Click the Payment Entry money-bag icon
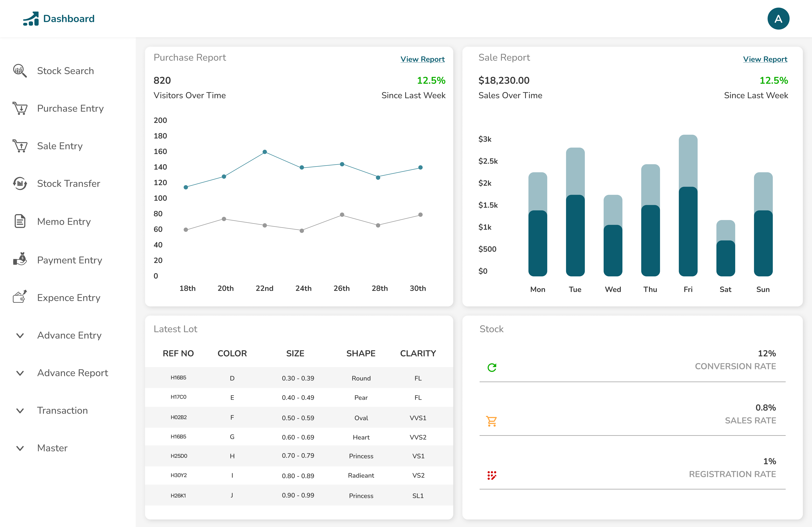The width and height of the screenshot is (812, 527). coord(20,259)
